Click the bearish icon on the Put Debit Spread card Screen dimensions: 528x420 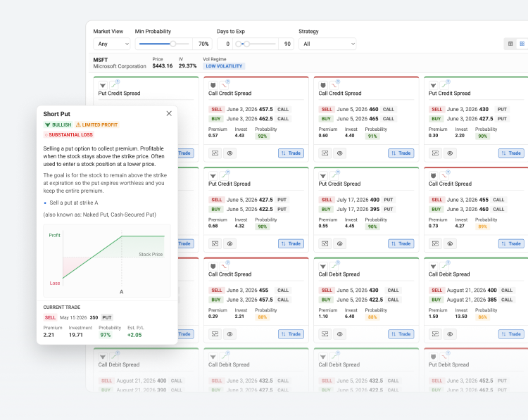(433, 357)
